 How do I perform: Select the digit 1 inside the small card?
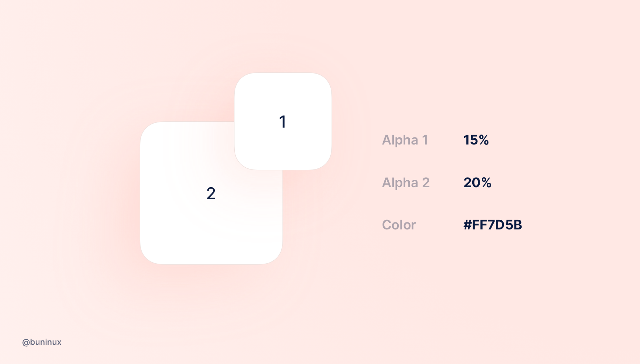[282, 122]
